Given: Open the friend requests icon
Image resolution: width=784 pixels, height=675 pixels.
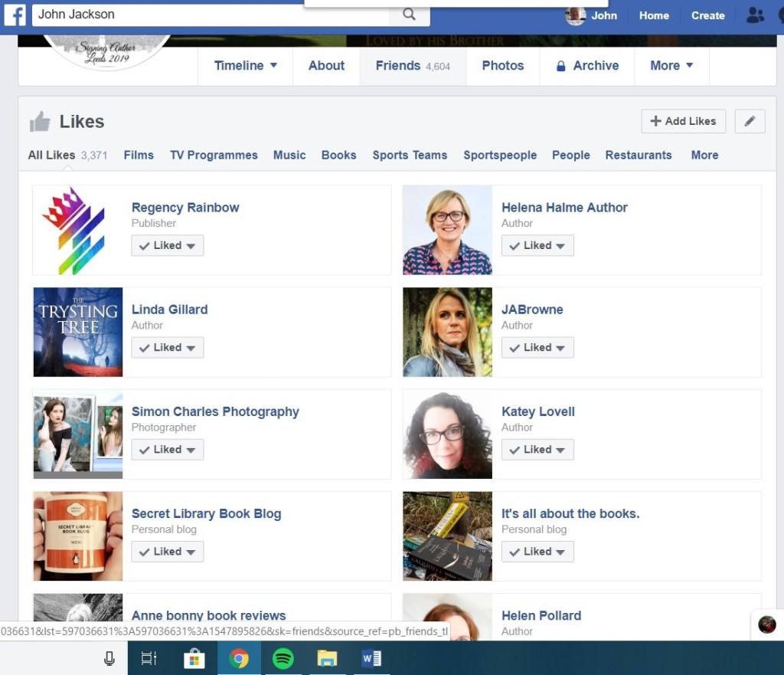Looking at the screenshot, I should click(755, 15).
